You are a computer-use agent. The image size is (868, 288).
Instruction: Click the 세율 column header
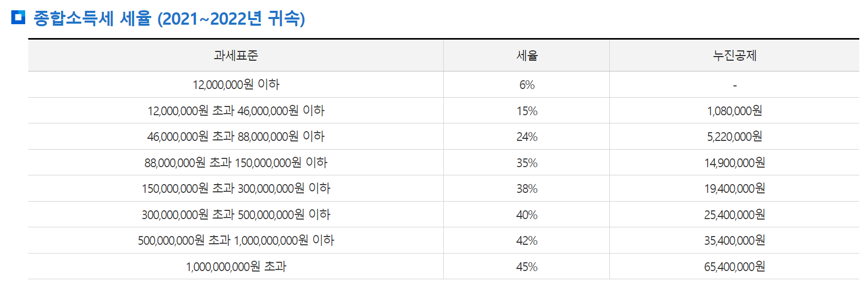(527, 56)
